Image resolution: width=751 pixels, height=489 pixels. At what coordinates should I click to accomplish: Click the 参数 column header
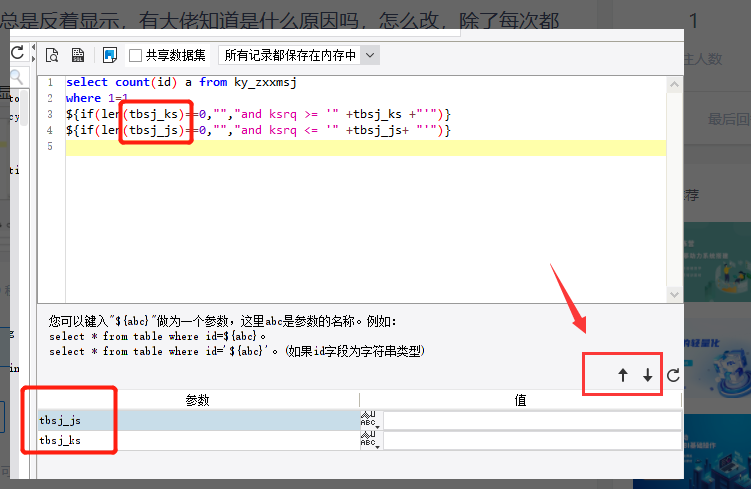click(x=198, y=400)
